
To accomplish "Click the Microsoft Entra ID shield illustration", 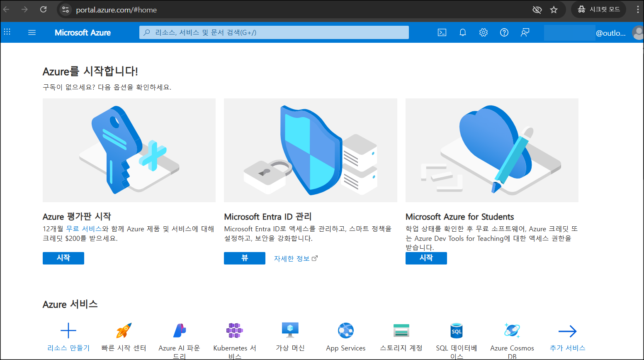I will [311, 150].
